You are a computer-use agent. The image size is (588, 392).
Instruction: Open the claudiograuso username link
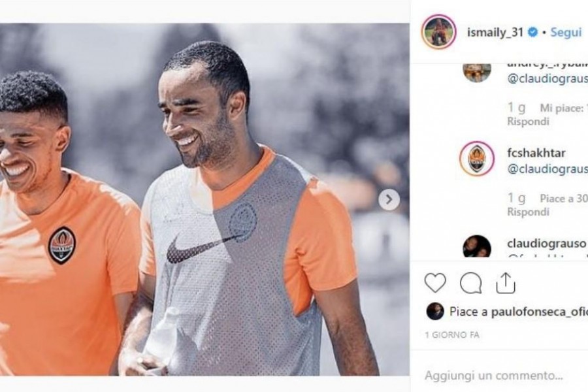(x=546, y=244)
